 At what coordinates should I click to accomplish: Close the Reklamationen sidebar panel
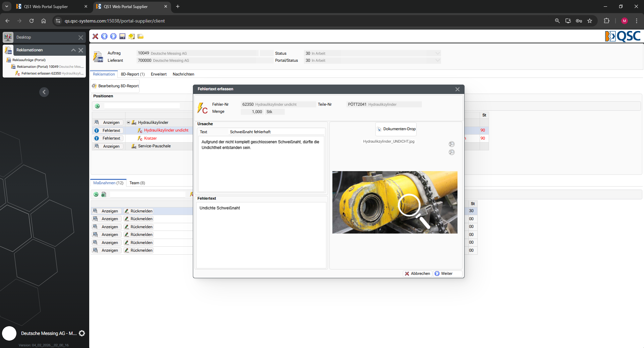[x=81, y=50]
